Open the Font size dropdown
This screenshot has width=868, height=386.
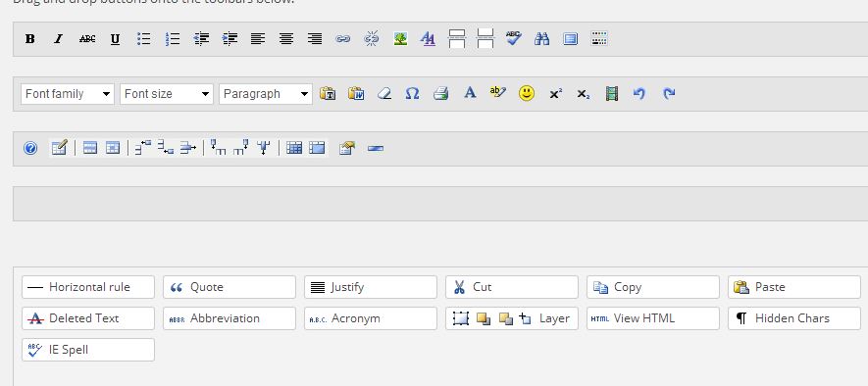pos(167,94)
